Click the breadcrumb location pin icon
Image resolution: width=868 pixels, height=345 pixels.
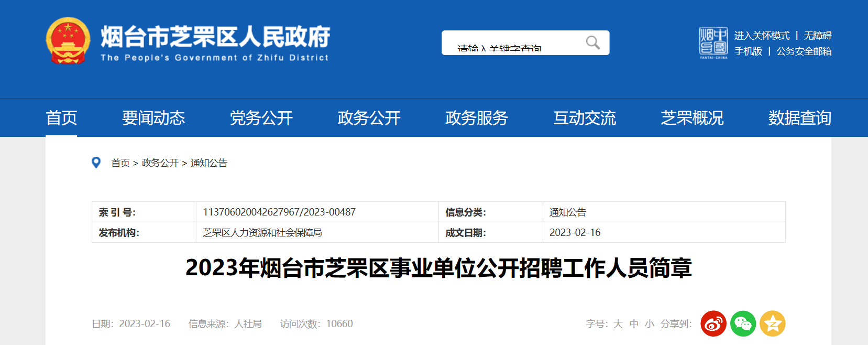[96, 163]
